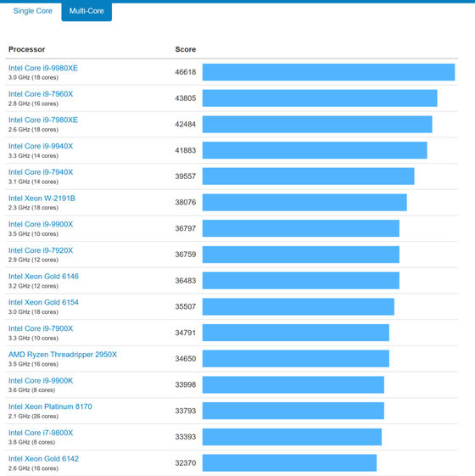Click the '2.3 GHz (18 cores)' spec text
Screen dimensions: 475x476
coord(33,208)
